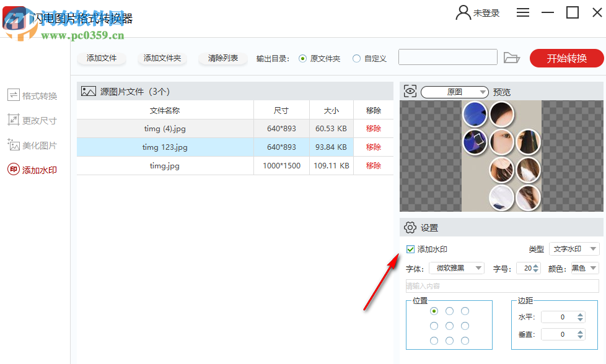Click the folder browse icon for output directory
Screen dimensions: 606x364
[512, 58]
